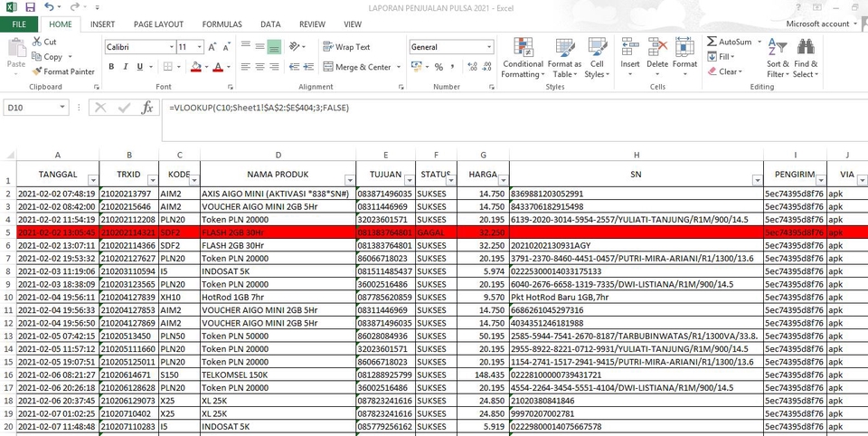Select cell with TELKOMSEL 150K
The height and width of the screenshot is (436, 868).
[278, 375]
